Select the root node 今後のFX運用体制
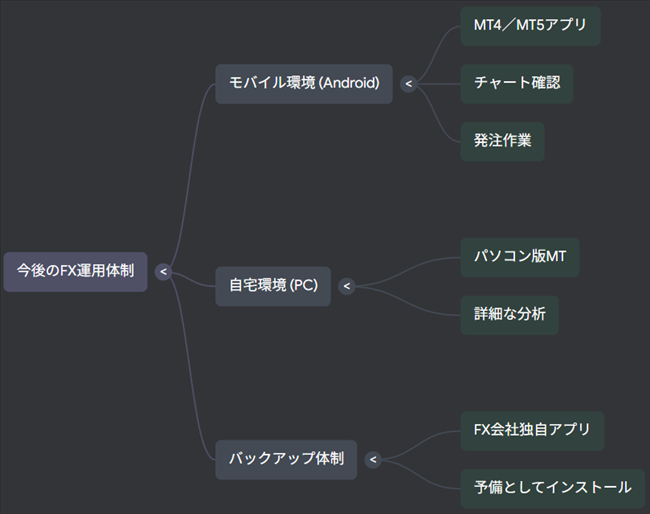This screenshot has height=514, width=650. (x=76, y=271)
